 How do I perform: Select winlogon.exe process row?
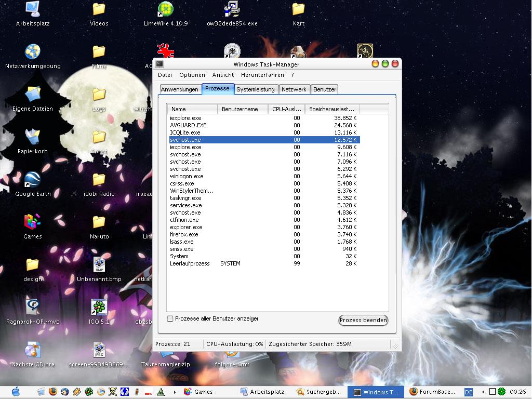(264, 176)
